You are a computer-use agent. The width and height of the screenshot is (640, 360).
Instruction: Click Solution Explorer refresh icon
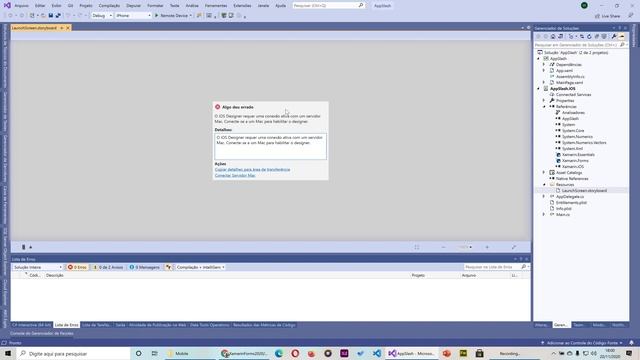click(589, 36)
